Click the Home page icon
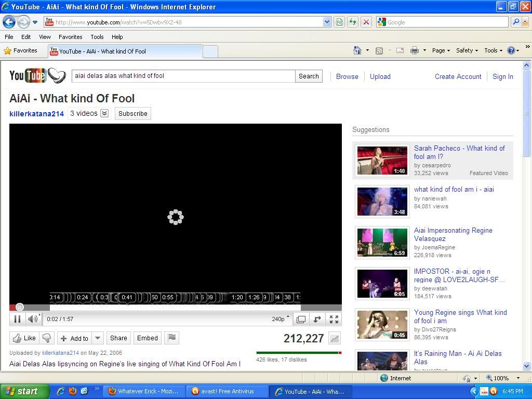This screenshot has width=532, height=399. [x=357, y=50]
